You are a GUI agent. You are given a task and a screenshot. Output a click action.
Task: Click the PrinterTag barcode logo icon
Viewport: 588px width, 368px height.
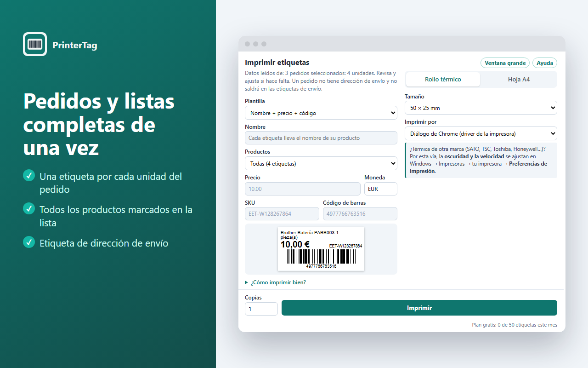coord(35,44)
